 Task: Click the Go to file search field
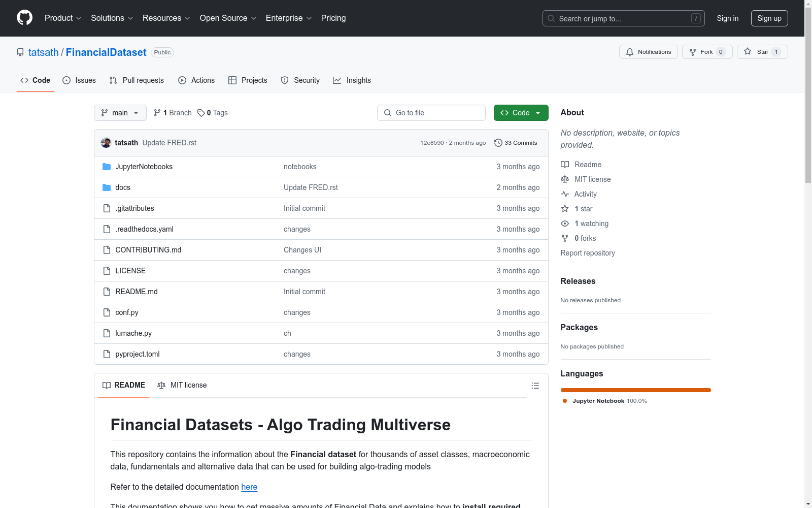point(431,113)
